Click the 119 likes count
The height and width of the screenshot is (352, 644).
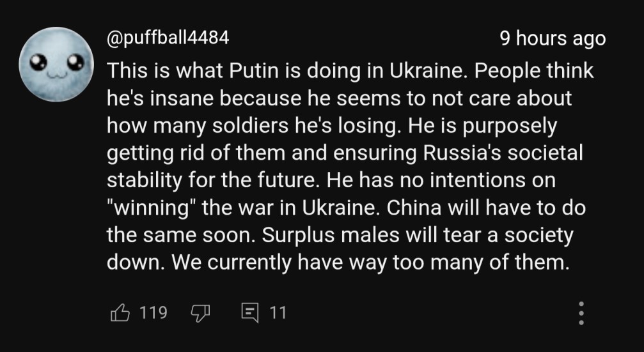point(153,312)
